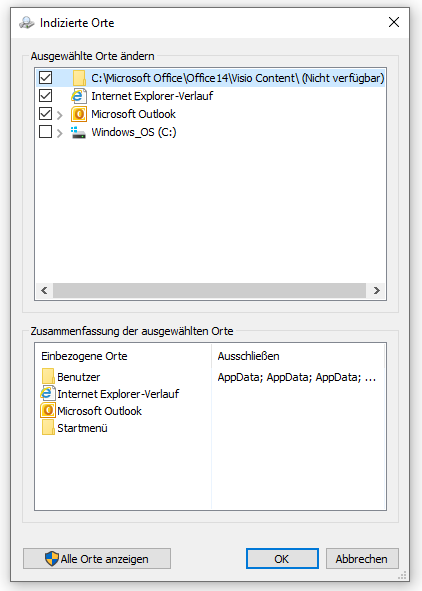Click the Outlook icon in summary list
The height and width of the screenshot is (591, 422).
[48, 410]
